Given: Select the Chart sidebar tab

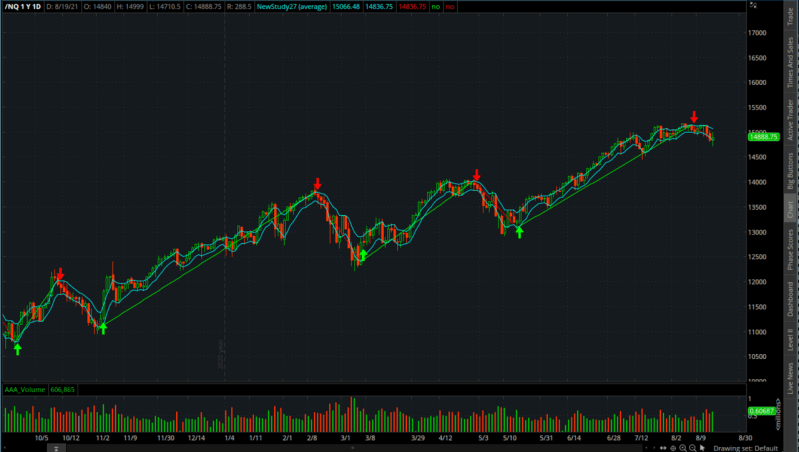Looking at the screenshot, I should pos(790,209).
